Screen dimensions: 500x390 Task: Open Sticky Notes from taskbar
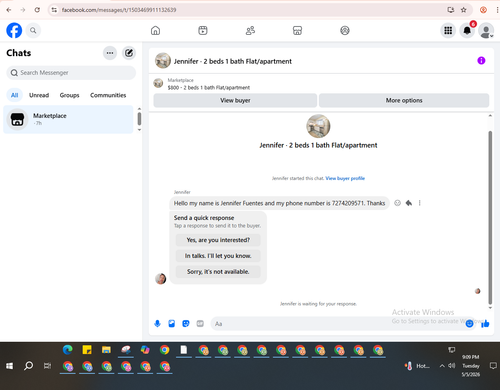(x=87, y=350)
